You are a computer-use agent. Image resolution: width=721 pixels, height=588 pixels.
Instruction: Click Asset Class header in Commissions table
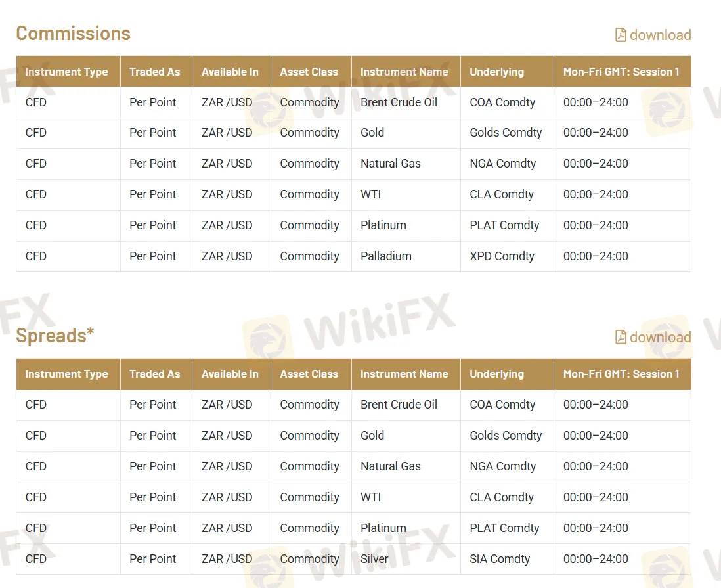coord(309,72)
